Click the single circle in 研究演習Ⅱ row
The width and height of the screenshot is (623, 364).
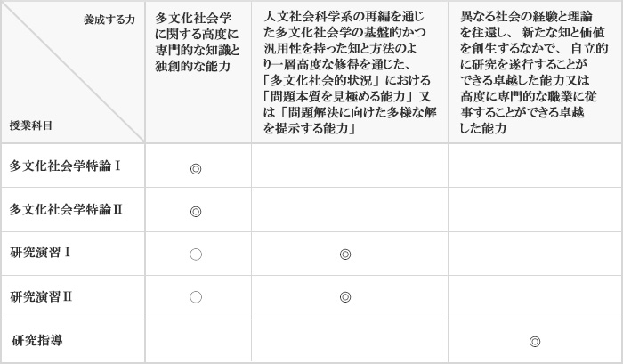point(196,297)
